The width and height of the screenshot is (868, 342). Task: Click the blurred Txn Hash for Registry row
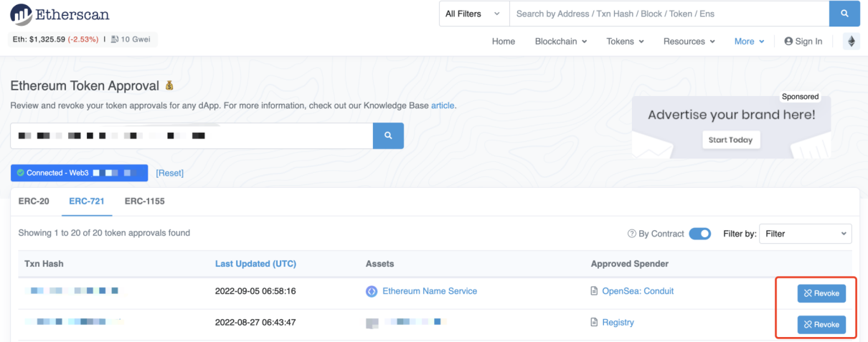75,323
